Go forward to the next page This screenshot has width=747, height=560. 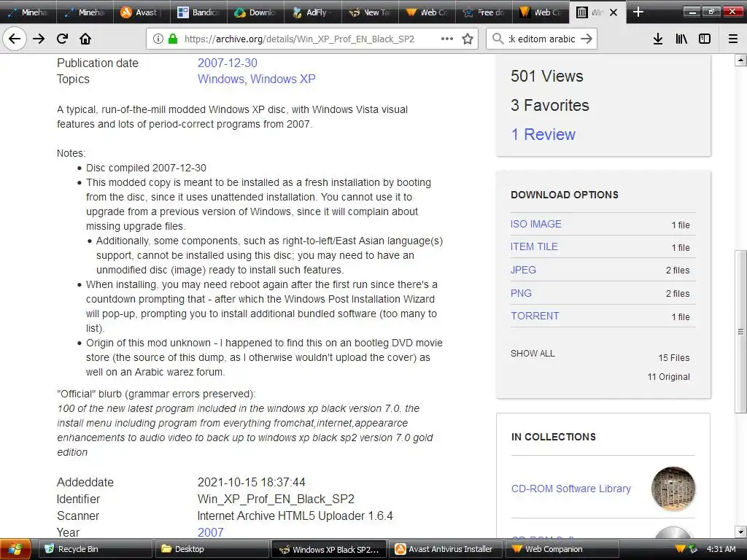39,39
